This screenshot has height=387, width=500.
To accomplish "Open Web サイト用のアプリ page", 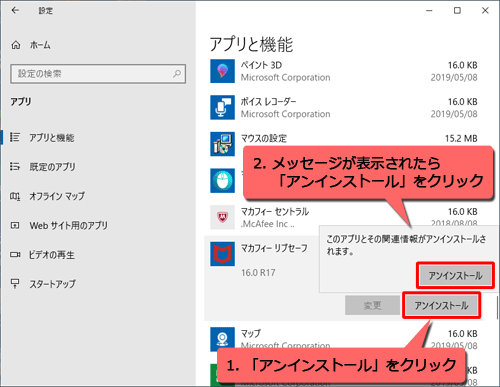I will click(69, 226).
